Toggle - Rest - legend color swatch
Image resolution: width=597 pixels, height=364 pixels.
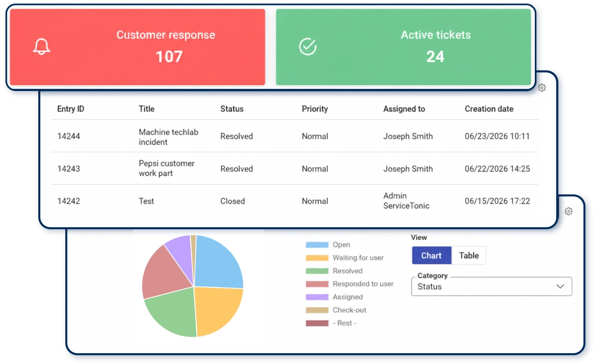click(317, 323)
